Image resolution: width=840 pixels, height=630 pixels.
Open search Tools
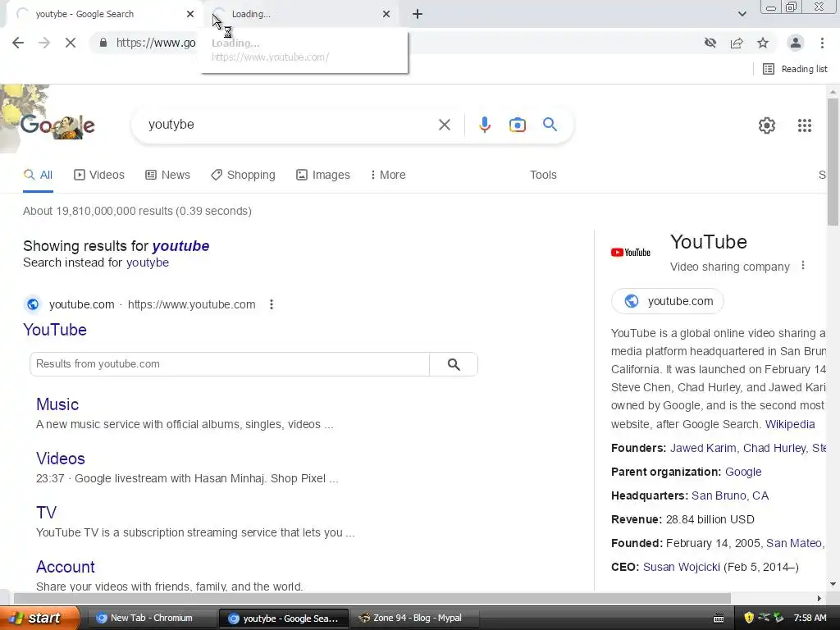(x=543, y=176)
